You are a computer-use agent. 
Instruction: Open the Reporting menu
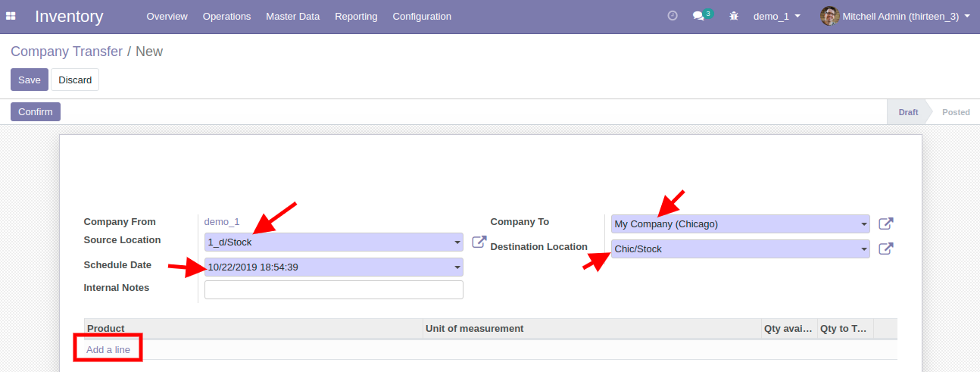[x=356, y=16]
